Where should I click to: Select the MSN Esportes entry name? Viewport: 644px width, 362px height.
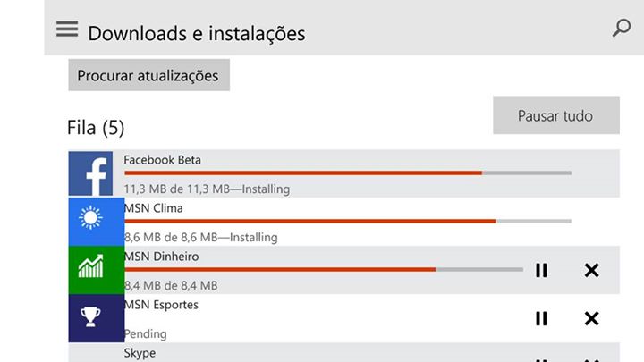pos(161,305)
